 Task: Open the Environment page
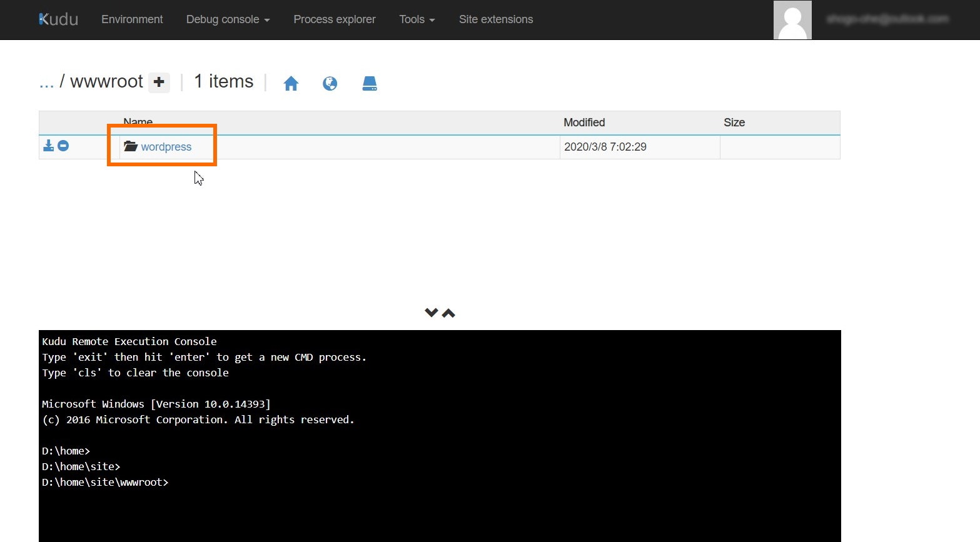coord(132,19)
